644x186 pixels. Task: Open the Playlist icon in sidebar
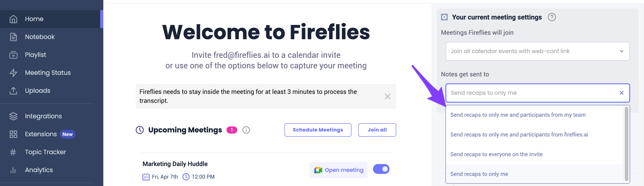point(13,55)
